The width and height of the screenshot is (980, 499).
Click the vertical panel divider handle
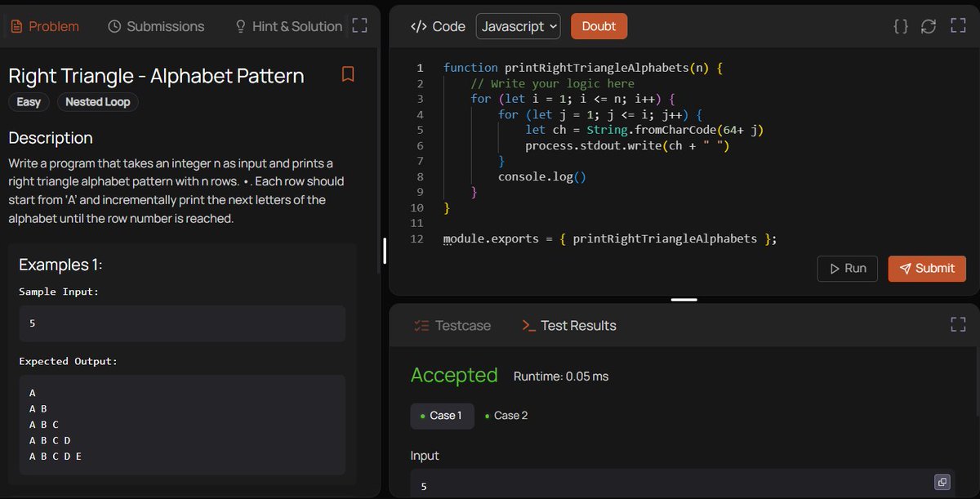(385, 251)
